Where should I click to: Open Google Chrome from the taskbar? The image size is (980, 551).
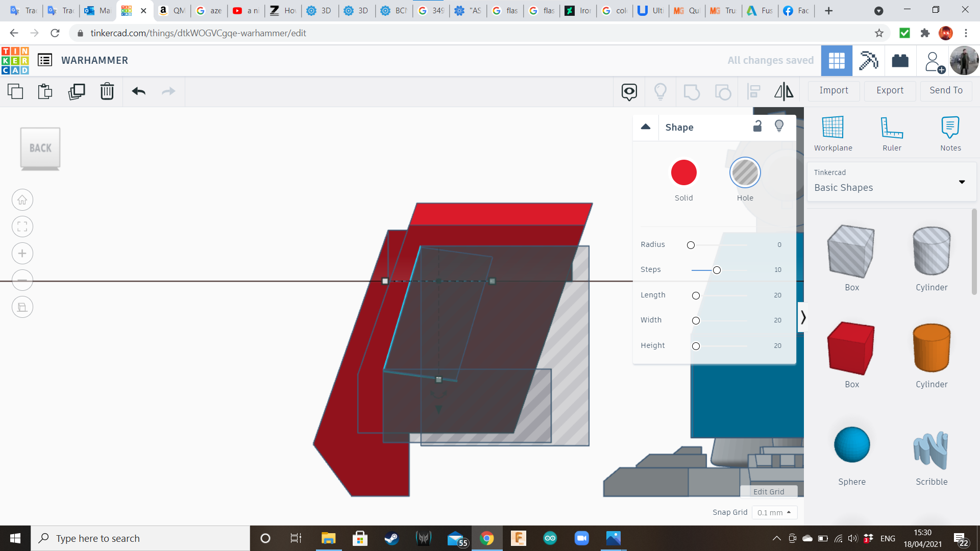click(x=486, y=538)
